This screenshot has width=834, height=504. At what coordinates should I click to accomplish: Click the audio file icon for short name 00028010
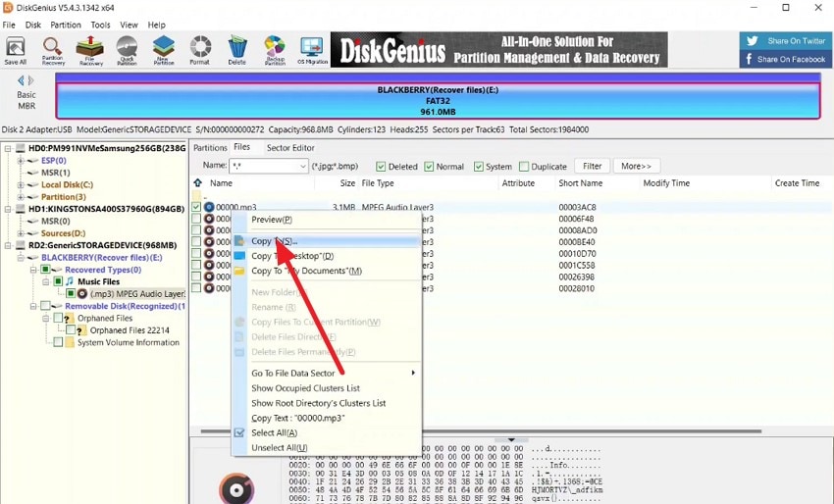click(209, 288)
